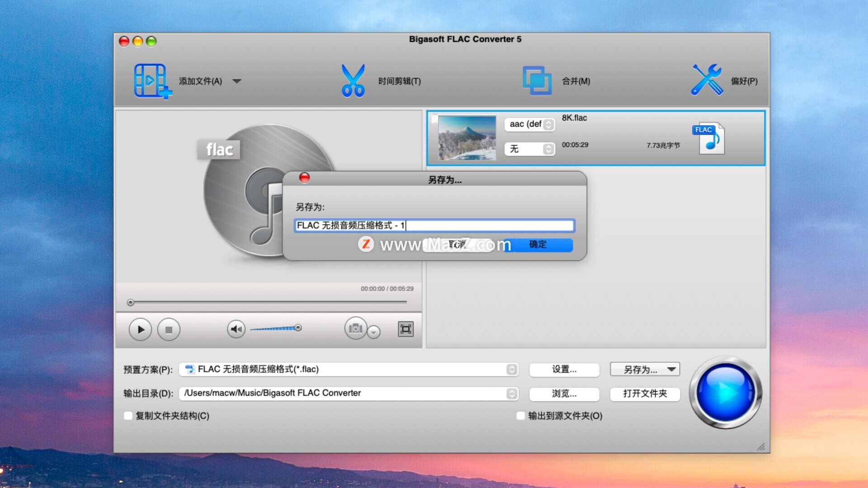
Task: Enable 复制文件夹结构(C) checkbox
Action: (128, 416)
